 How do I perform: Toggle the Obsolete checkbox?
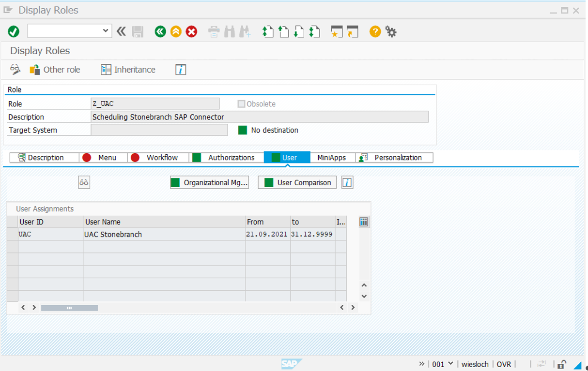(x=241, y=104)
